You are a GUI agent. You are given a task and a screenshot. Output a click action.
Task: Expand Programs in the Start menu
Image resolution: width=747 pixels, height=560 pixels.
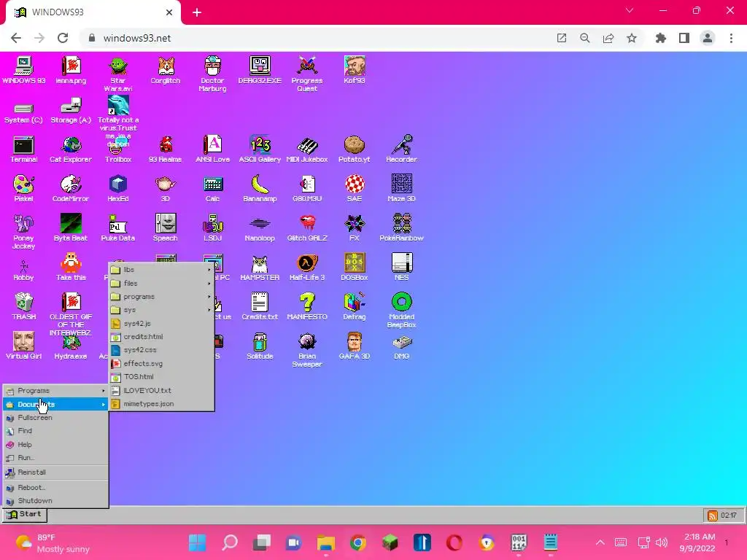pos(55,391)
